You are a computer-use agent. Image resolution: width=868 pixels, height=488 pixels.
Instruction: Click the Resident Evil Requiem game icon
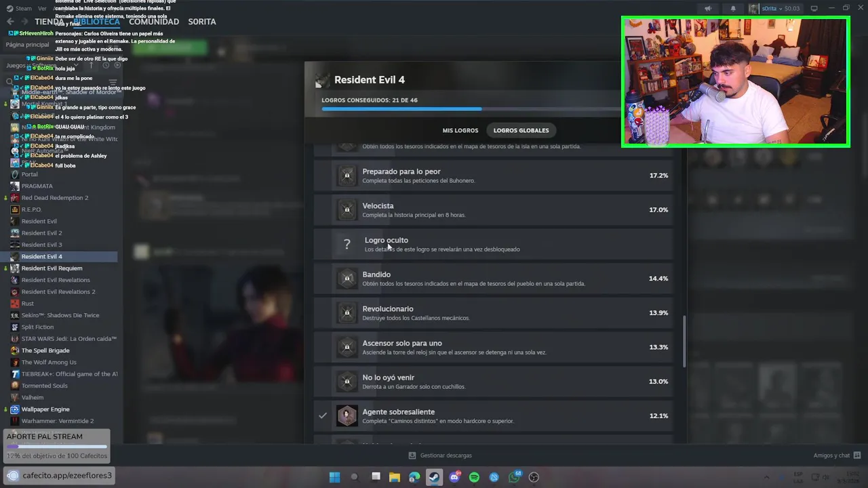(x=14, y=268)
